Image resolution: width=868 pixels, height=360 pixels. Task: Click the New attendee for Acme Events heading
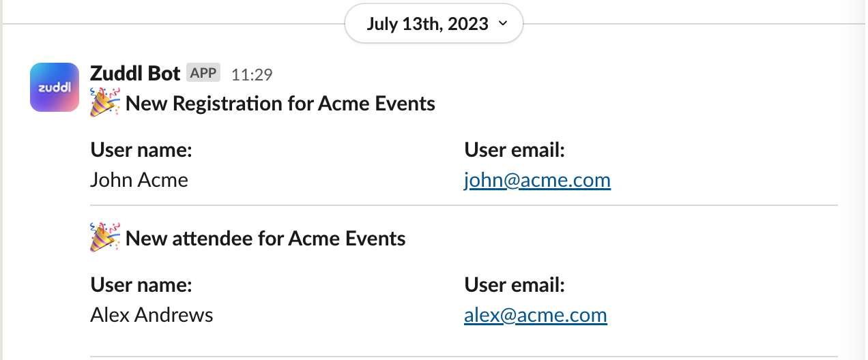tap(265, 239)
